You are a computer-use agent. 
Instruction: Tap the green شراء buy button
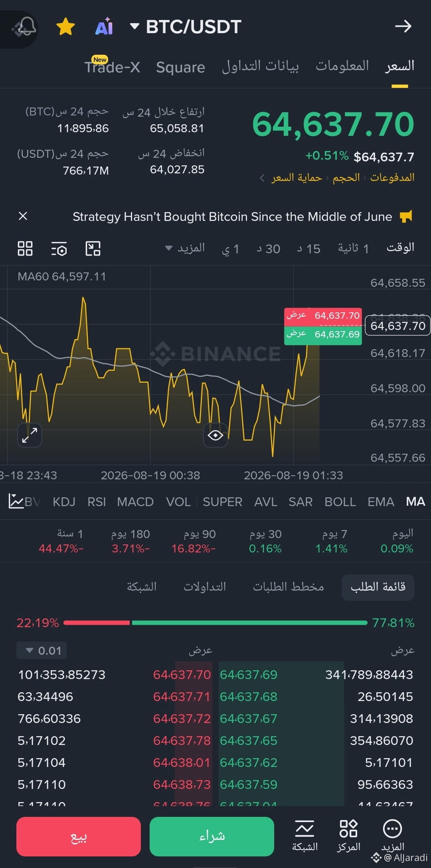(212, 836)
